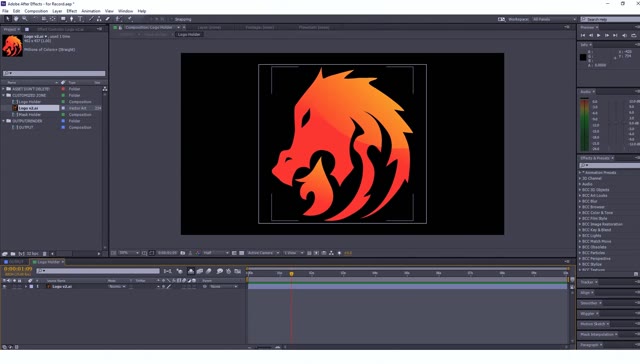Select the Mask Holder composition item
The image size is (640, 364).
coord(29,115)
